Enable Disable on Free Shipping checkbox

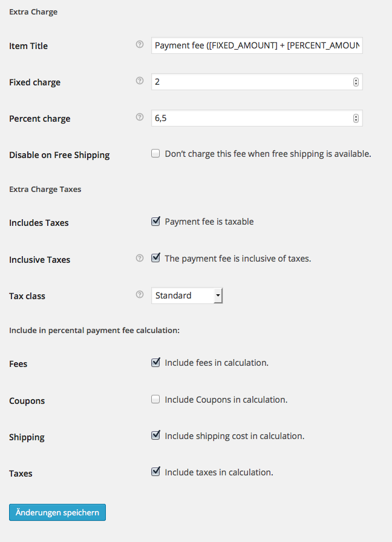coord(155,154)
